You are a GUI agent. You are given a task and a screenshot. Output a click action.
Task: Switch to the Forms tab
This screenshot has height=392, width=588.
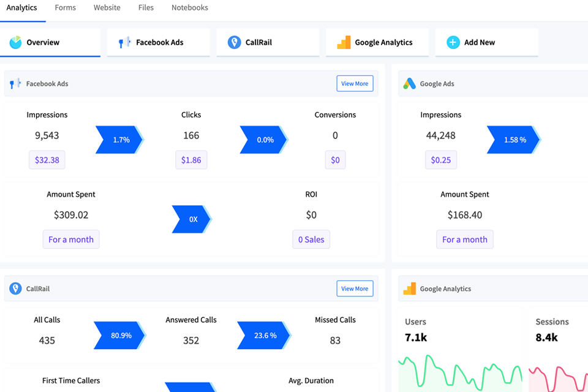(x=65, y=8)
